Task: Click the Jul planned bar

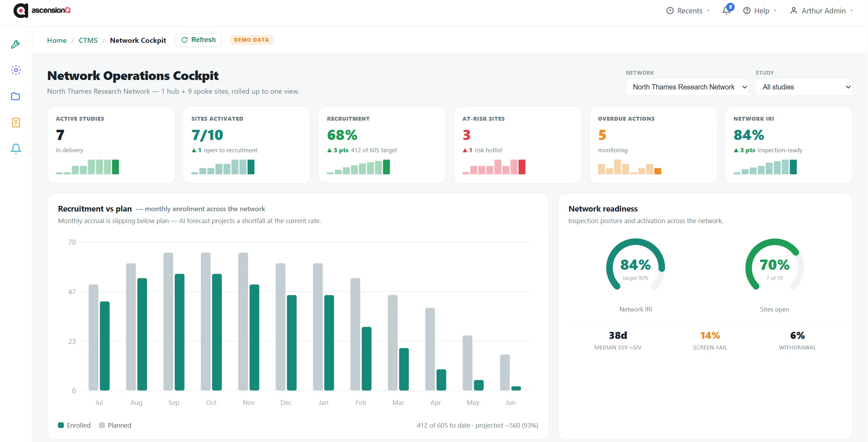Action: point(93,337)
